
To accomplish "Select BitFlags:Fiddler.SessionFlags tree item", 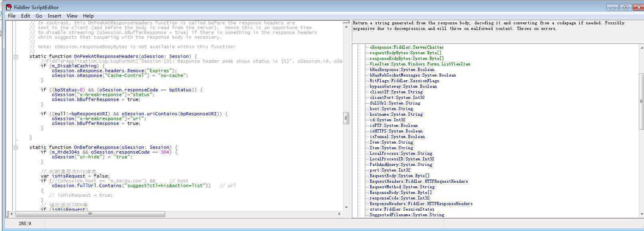I will click(x=404, y=81).
